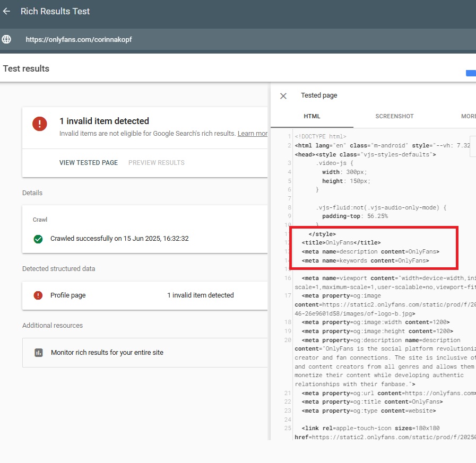Click the og:image:height meta line

click(x=377, y=331)
